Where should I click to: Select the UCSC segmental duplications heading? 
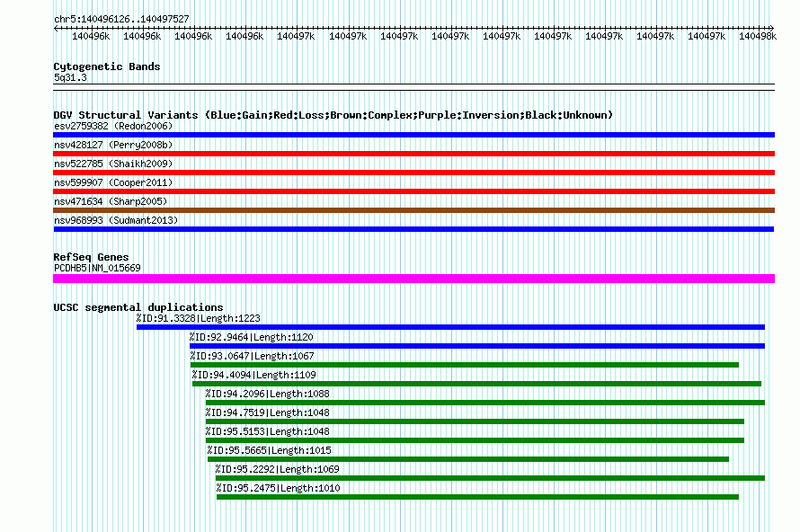138,307
